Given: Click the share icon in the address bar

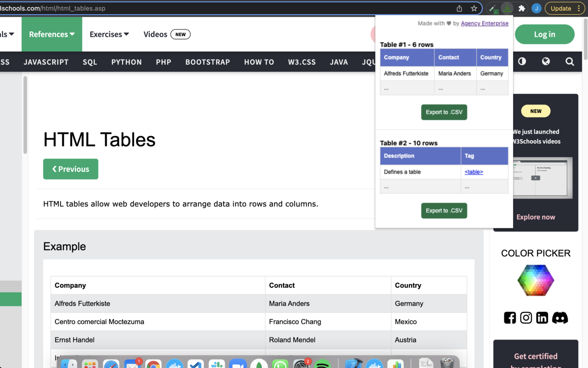Looking at the screenshot, I should [x=458, y=8].
